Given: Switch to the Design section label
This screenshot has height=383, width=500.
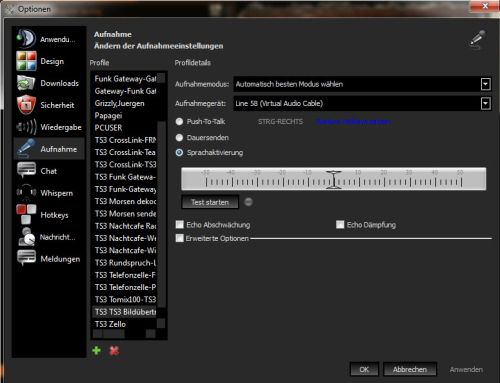Looking at the screenshot, I should tap(52, 61).
